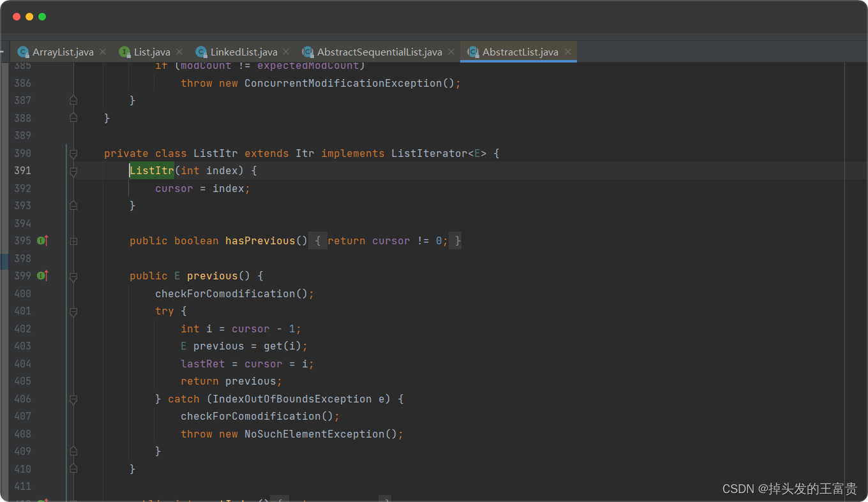868x502 pixels.
Task: Click the lastRet variable on line 404
Action: coord(203,364)
